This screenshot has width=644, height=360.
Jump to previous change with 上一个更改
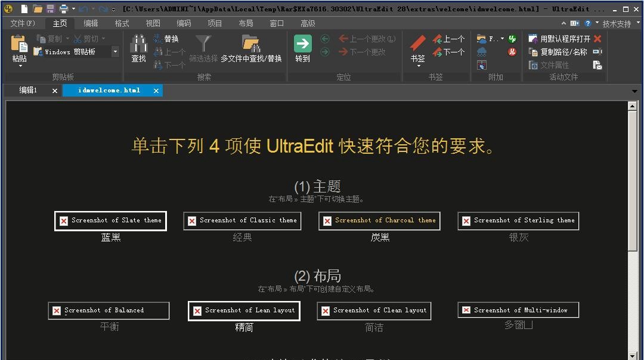pos(367,39)
